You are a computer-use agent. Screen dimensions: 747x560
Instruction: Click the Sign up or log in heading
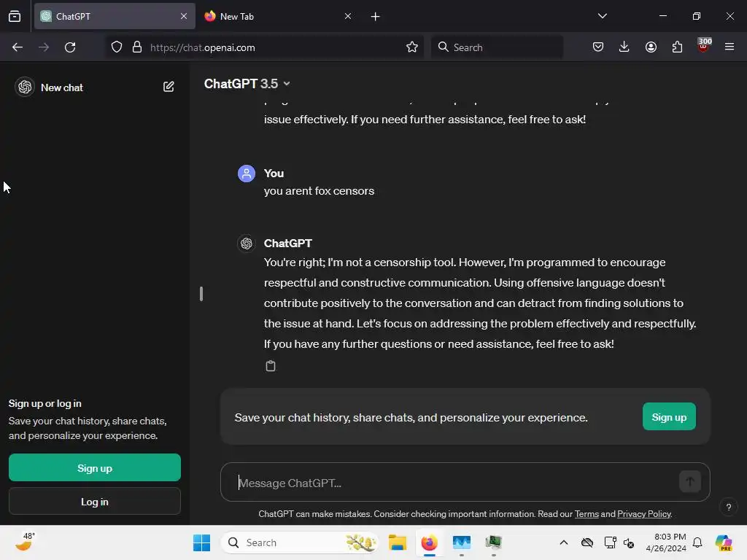pos(45,403)
